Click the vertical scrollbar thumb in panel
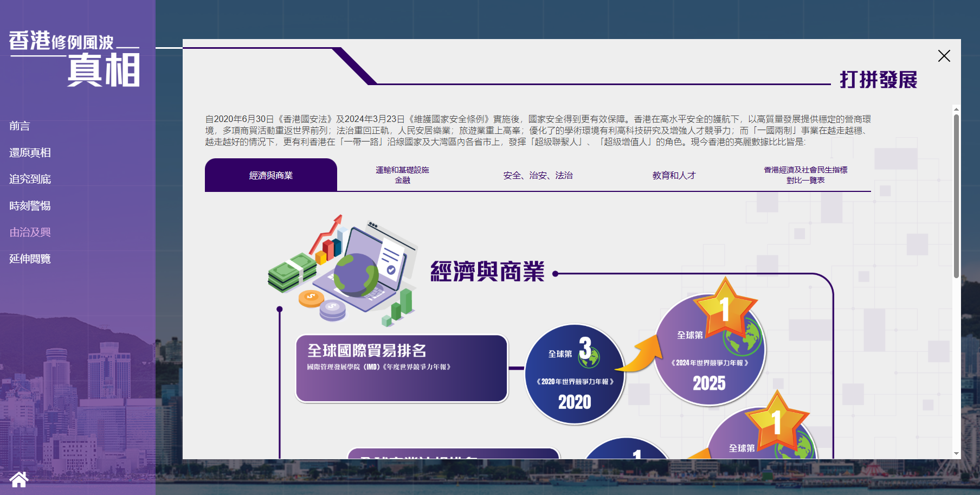The width and height of the screenshot is (980, 495). point(956,195)
